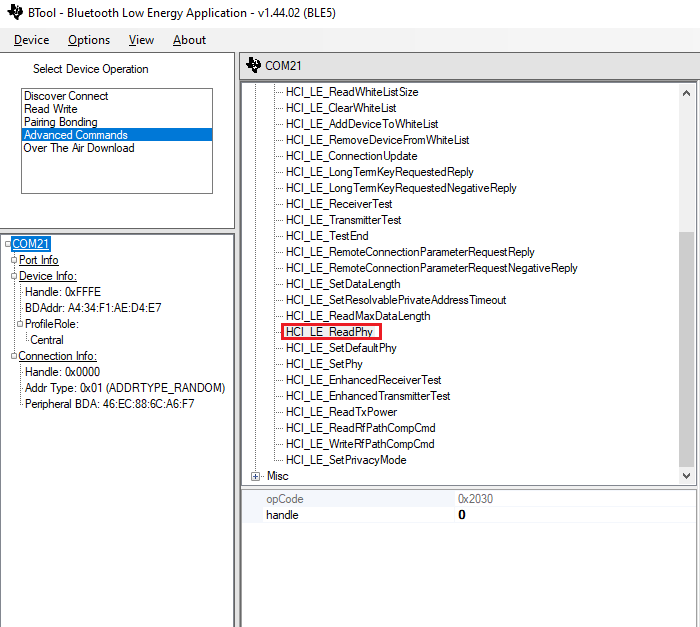Expand the Misc command group

click(x=255, y=477)
